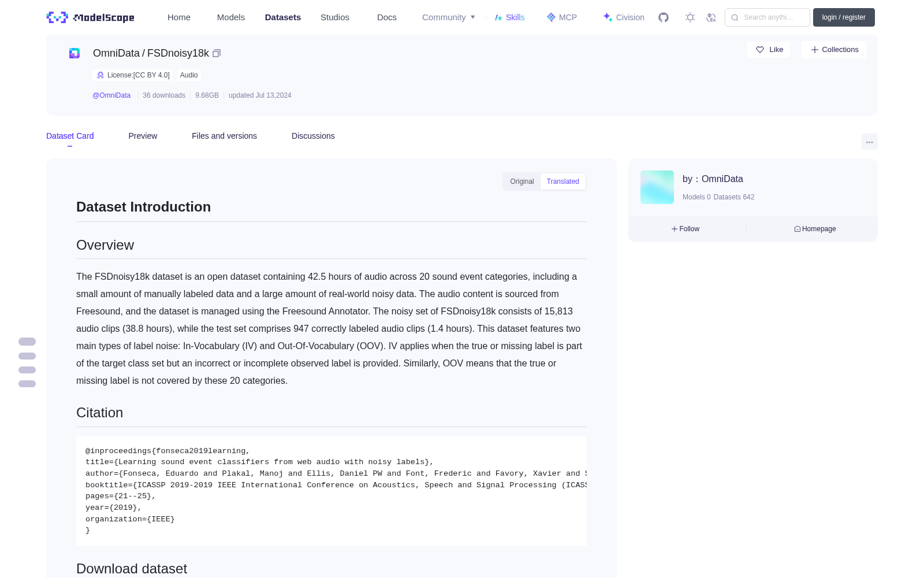Click the License:[CC BY 4.0] tag

[x=133, y=75]
